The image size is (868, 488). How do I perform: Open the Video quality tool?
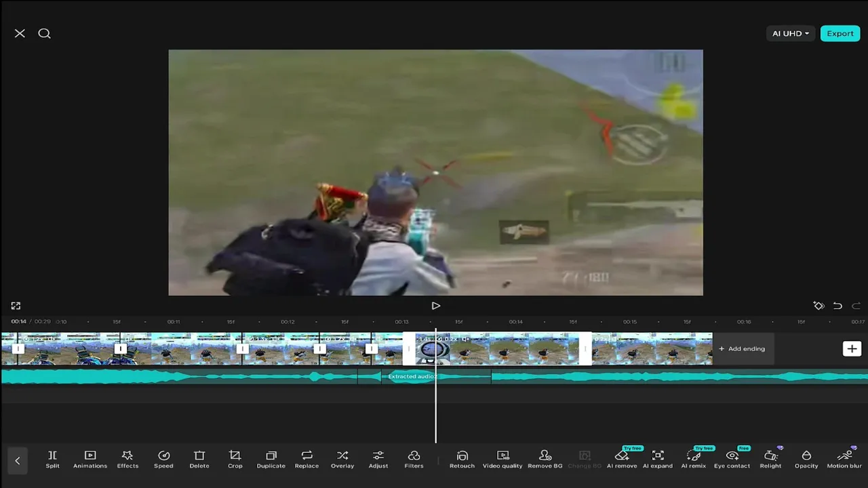(x=502, y=459)
